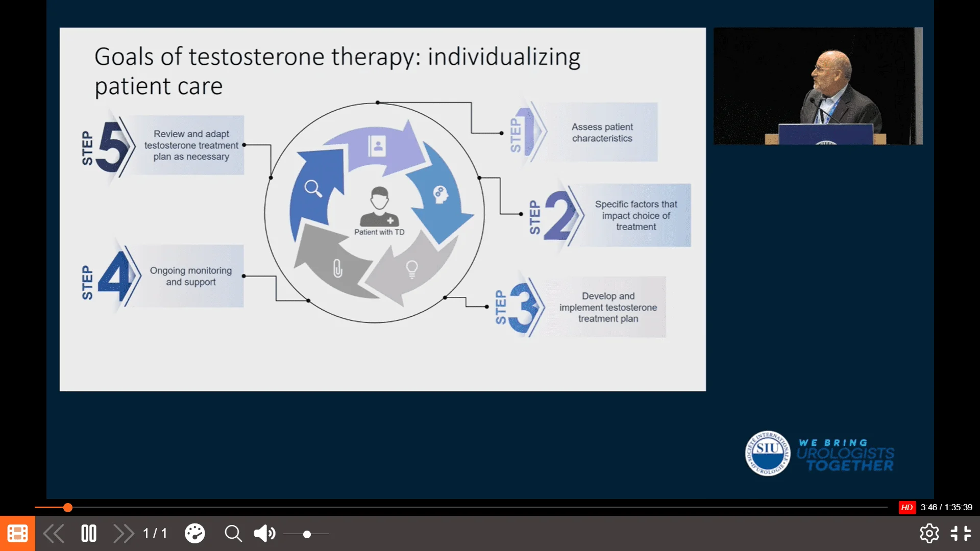The image size is (980, 551).
Task: Go to previous slide with rewind arrows
Action: 54,534
